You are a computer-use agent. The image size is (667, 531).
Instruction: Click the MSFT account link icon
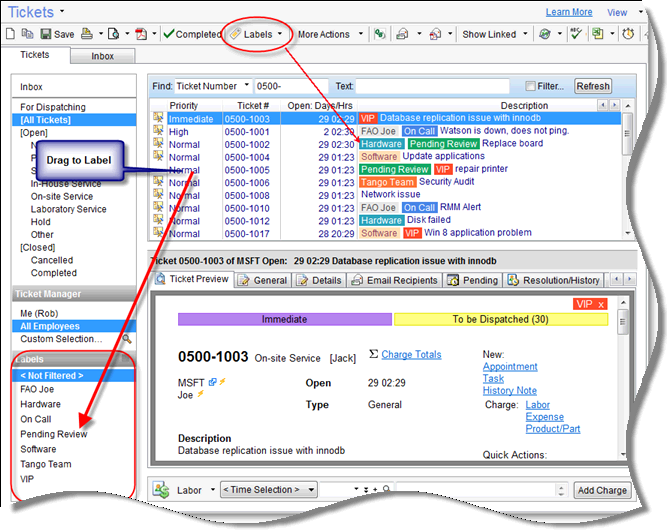coord(212,382)
